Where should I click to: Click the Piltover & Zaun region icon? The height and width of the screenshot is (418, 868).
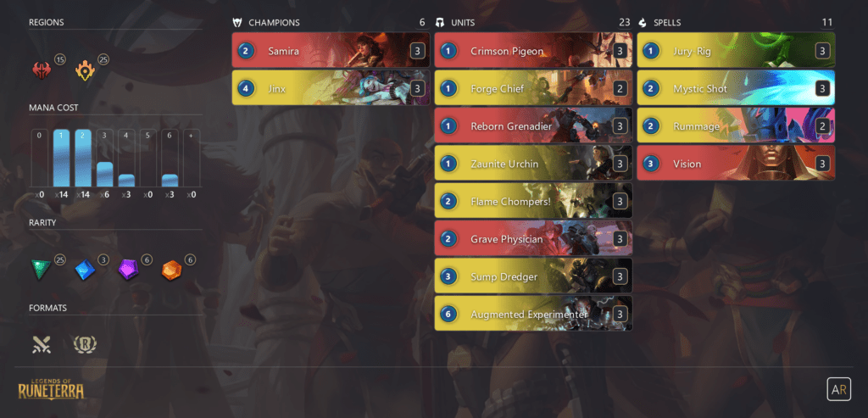click(x=85, y=71)
